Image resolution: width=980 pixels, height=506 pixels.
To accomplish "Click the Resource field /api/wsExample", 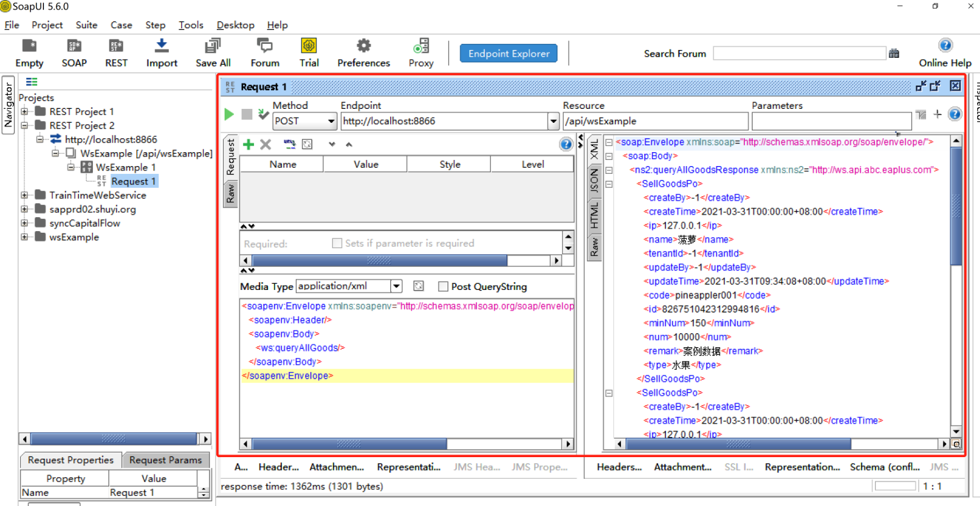I will click(655, 121).
